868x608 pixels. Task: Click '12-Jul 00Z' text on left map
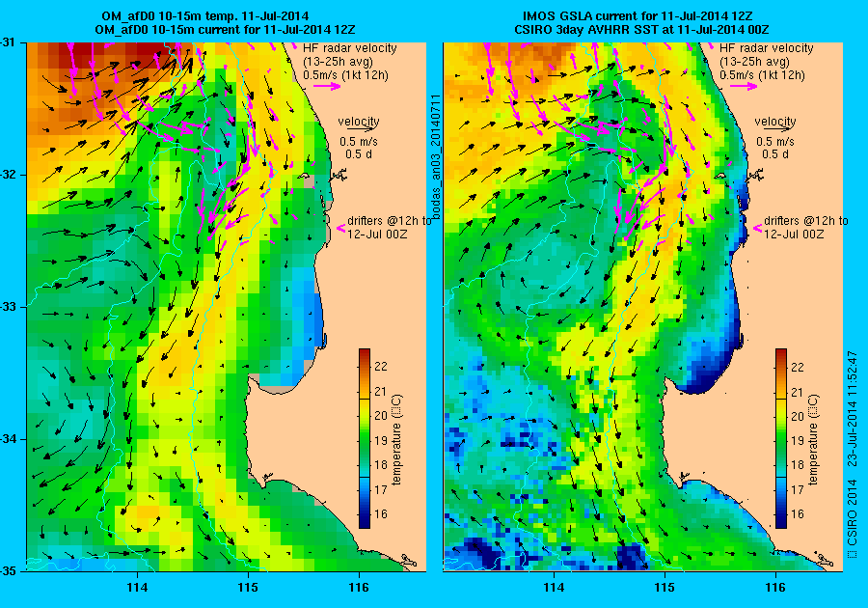pyautogui.click(x=377, y=235)
